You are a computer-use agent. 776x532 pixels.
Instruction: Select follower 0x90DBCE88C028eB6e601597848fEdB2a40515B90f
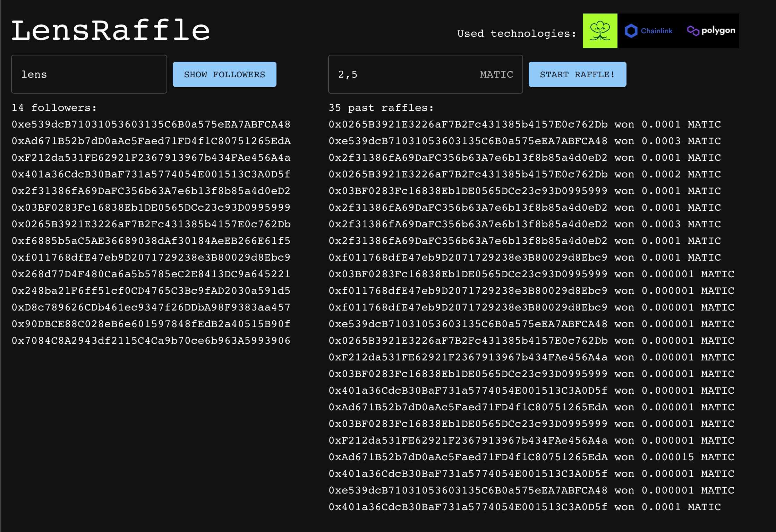[x=151, y=324]
